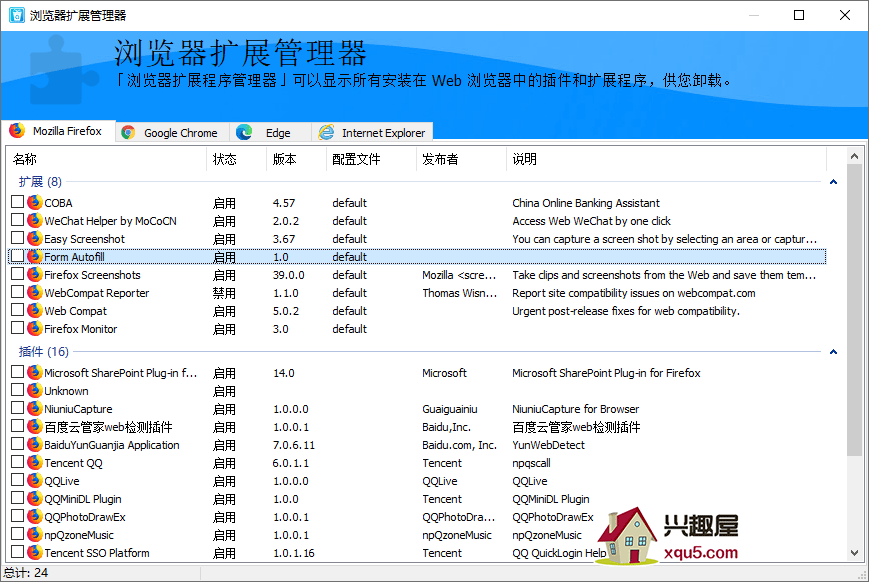Tick the WeChat Helper by MoCoCN checkbox
The height and width of the screenshot is (582, 869).
17,220
